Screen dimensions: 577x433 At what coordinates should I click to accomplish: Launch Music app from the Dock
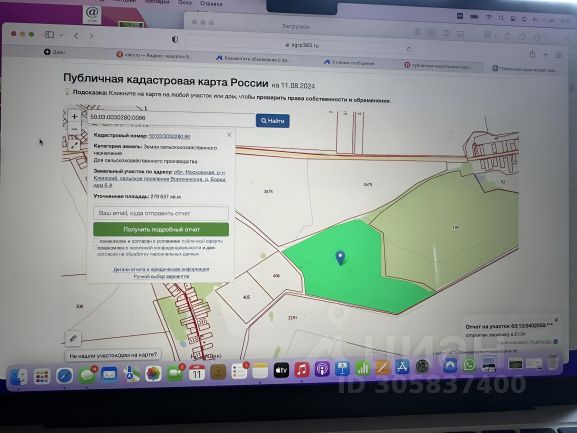301,369
